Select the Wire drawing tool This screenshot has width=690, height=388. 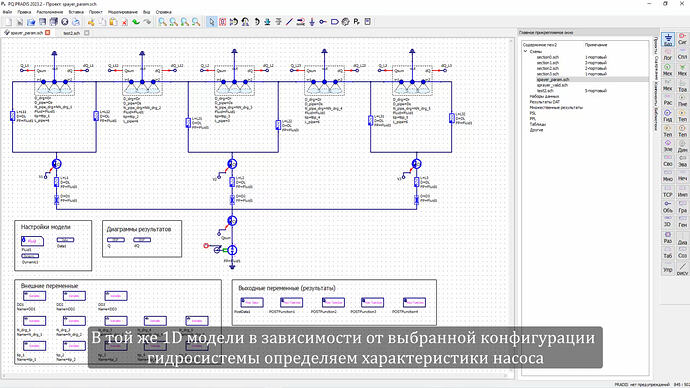click(290, 22)
